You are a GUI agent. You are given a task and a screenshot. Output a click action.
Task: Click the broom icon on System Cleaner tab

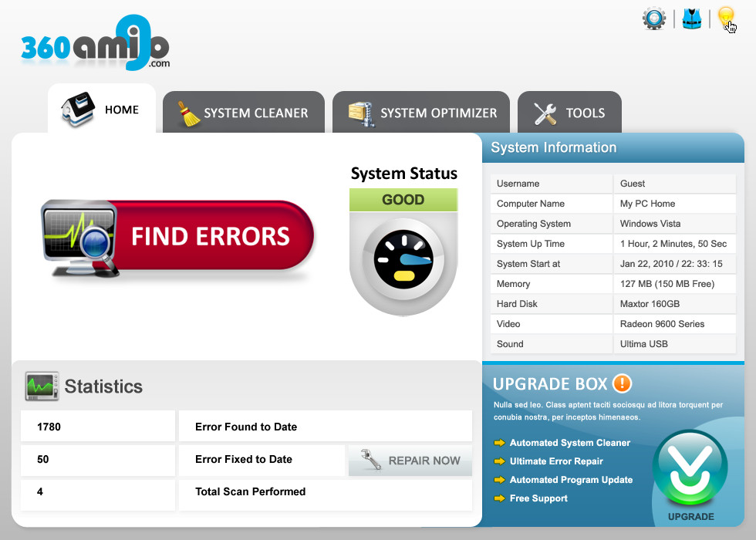point(188,114)
